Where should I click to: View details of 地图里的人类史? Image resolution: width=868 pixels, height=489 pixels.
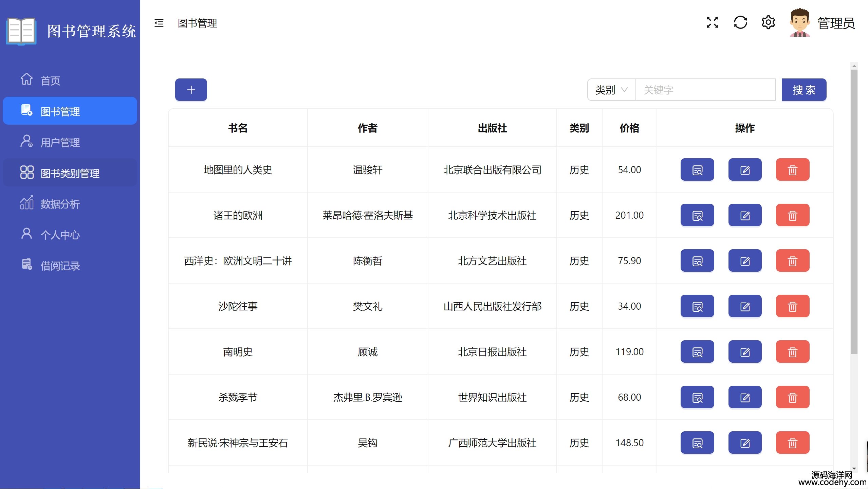click(697, 169)
